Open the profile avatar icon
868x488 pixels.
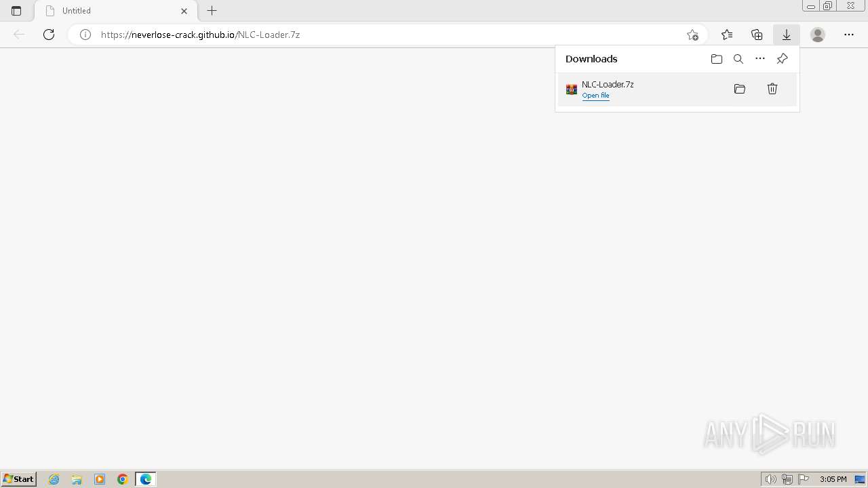point(818,35)
